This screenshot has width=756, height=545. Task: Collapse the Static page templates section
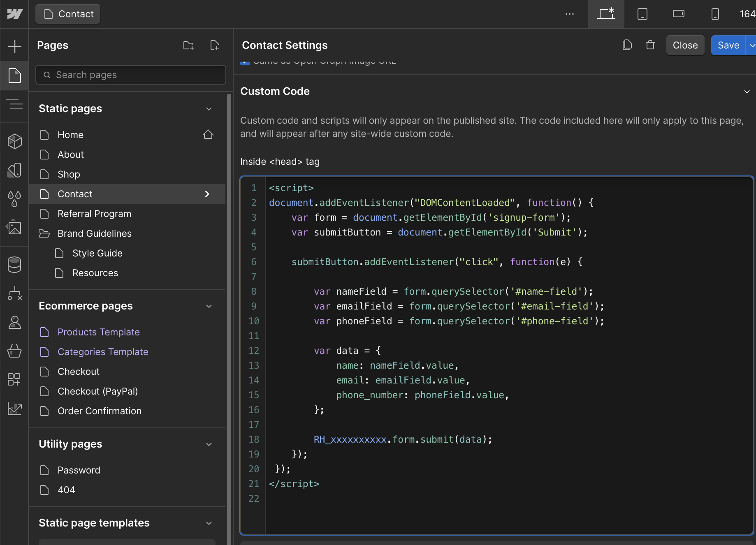(209, 523)
